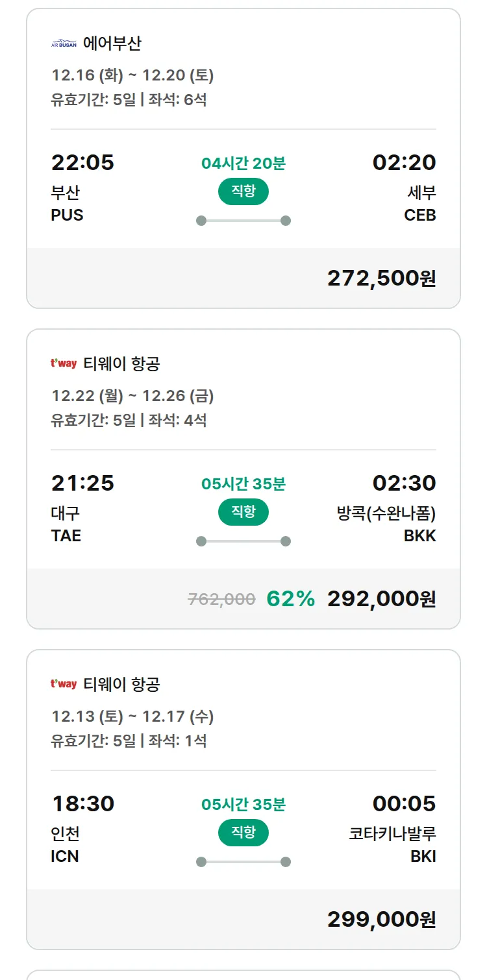Select the 292,000원 discounted price

click(x=381, y=599)
